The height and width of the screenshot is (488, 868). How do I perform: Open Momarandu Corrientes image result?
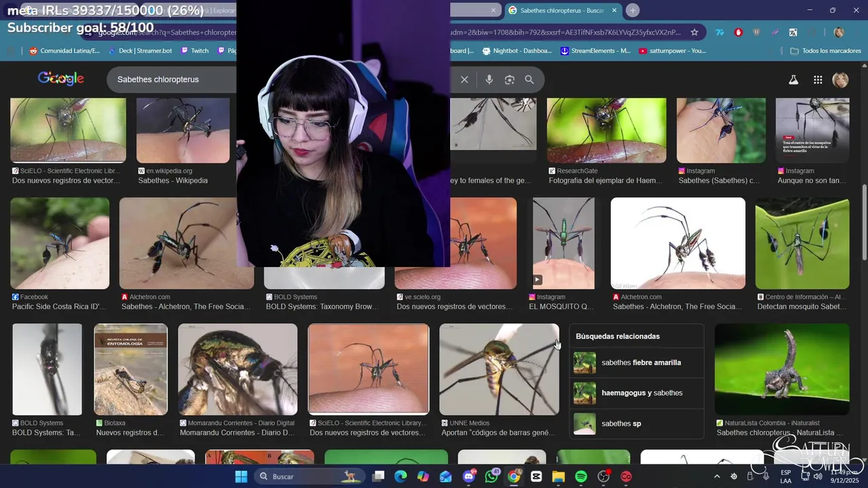click(x=237, y=369)
